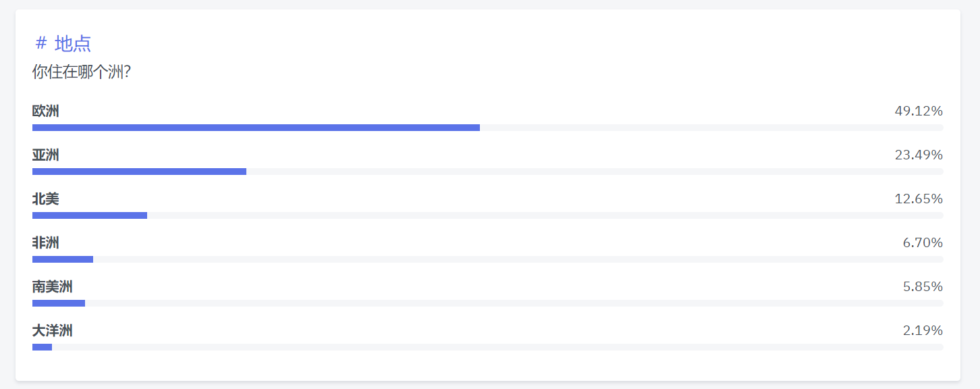The image size is (980, 389).
Task: Click the 6.70% percentage value
Action: pos(923,242)
